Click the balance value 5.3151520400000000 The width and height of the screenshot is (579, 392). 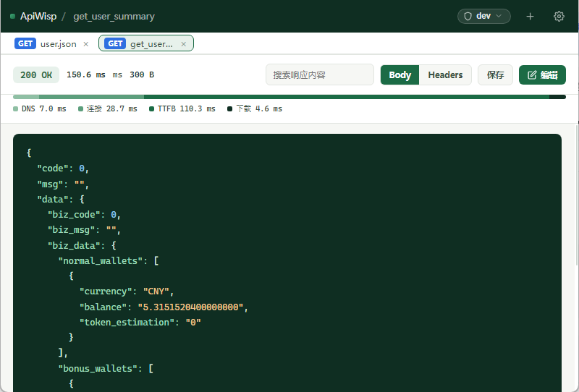point(190,307)
